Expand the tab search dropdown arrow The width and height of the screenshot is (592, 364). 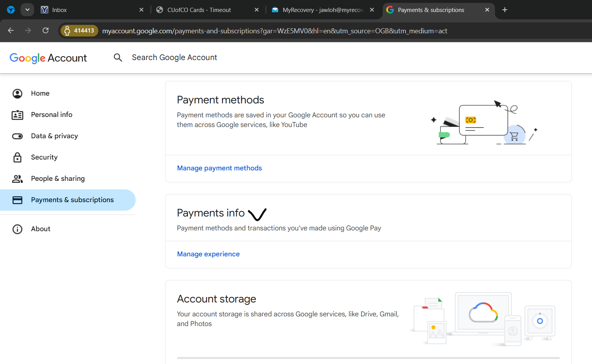[x=28, y=10]
